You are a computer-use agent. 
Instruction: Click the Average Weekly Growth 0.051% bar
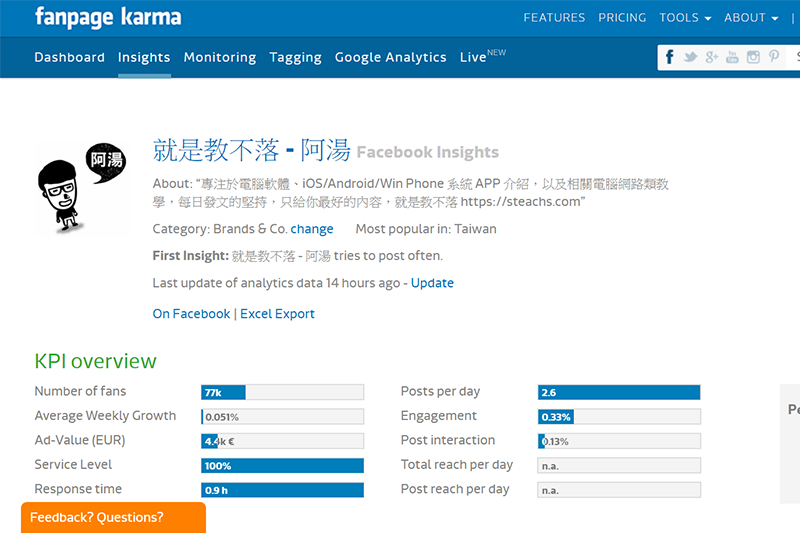tap(282, 417)
